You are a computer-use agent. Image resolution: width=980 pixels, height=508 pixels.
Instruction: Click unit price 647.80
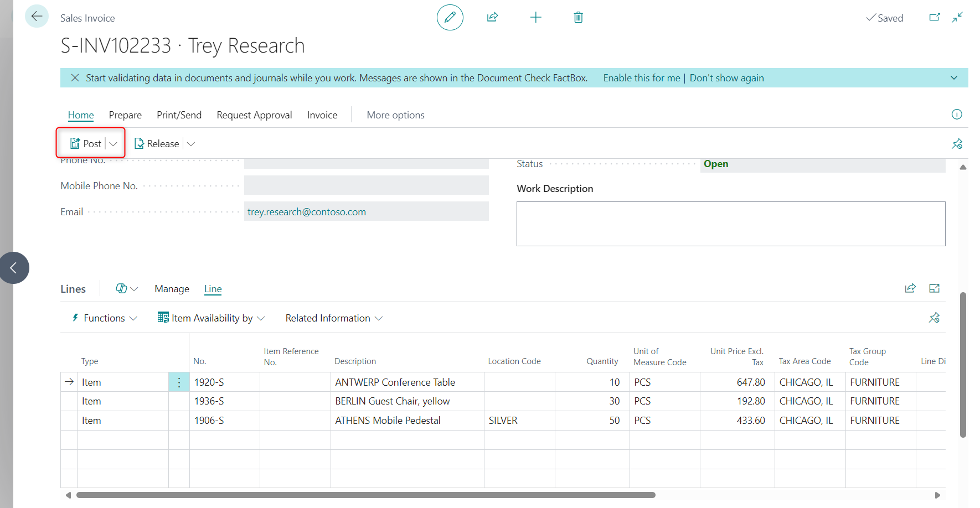(751, 382)
